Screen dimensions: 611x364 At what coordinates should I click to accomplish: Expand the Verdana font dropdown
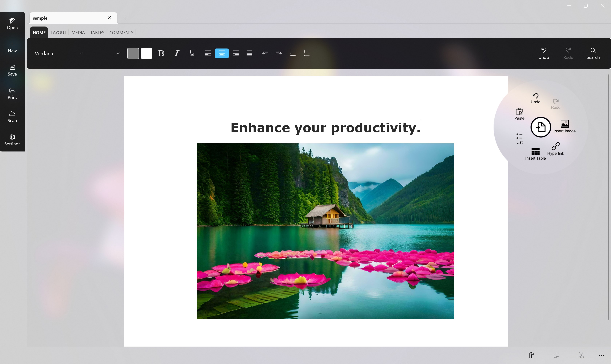tap(81, 53)
